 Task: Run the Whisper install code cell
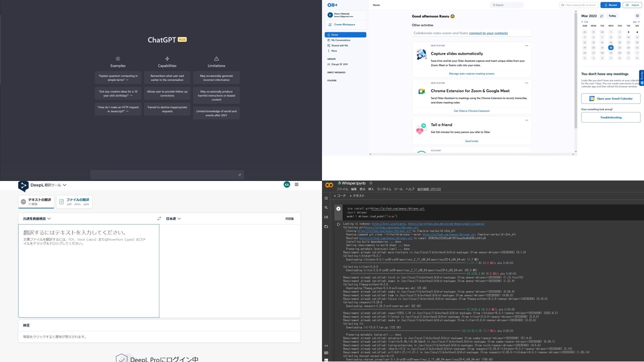339,209
